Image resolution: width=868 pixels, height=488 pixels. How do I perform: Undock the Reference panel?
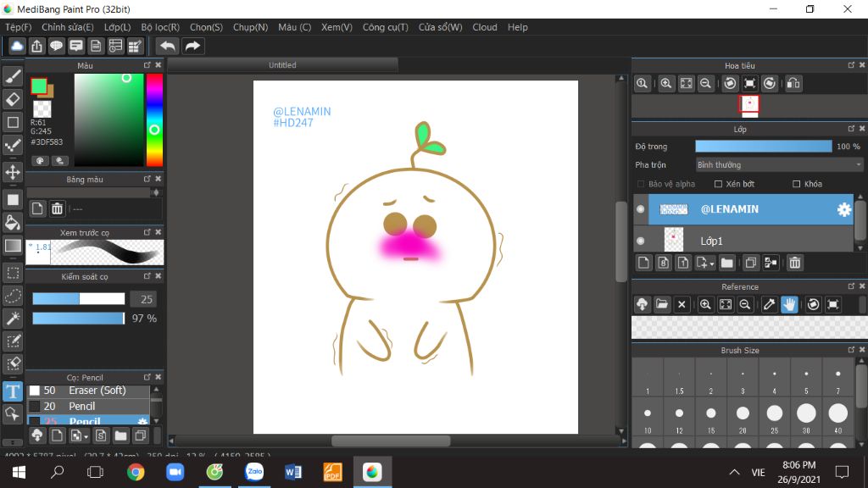pos(851,286)
